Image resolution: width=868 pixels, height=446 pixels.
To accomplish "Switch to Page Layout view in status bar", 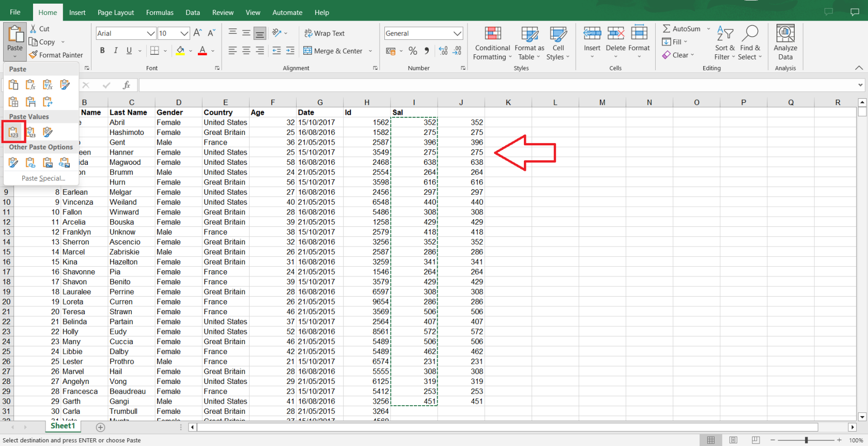I will click(x=733, y=440).
